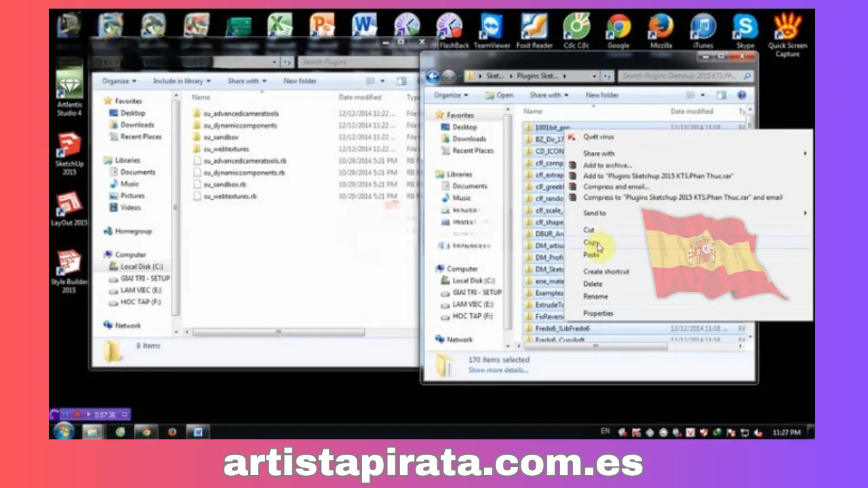868x488 pixels.
Task: Launch Google Chrome from the desktop
Action: click(618, 30)
